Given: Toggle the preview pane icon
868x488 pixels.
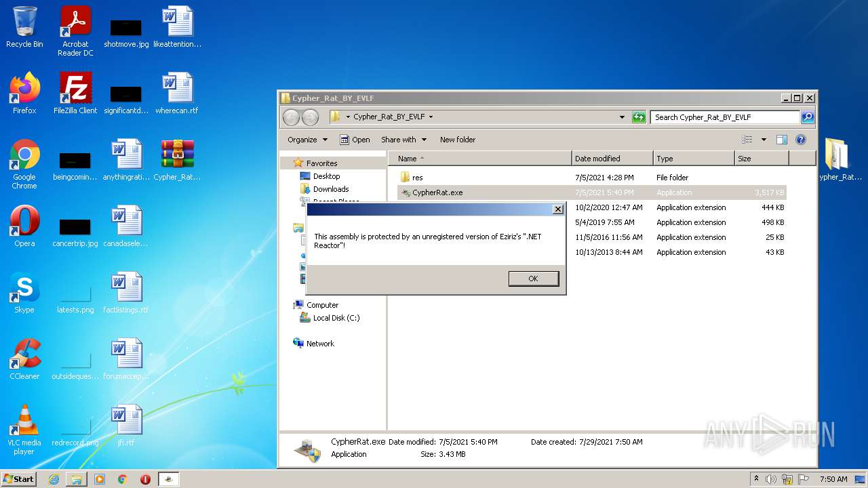Looking at the screenshot, I should coord(782,140).
